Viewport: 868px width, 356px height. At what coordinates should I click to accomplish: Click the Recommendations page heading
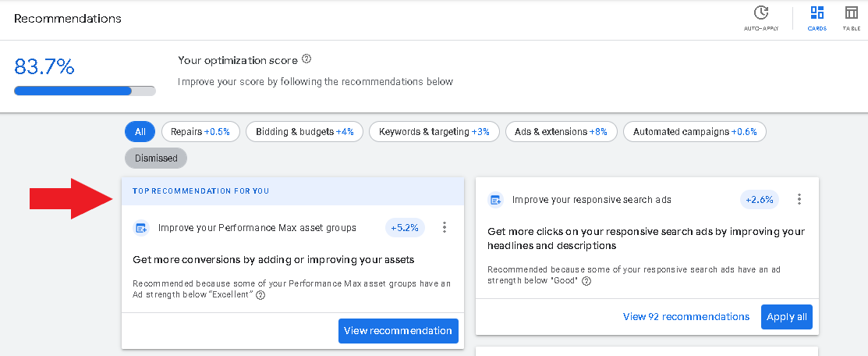coord(68,18)
